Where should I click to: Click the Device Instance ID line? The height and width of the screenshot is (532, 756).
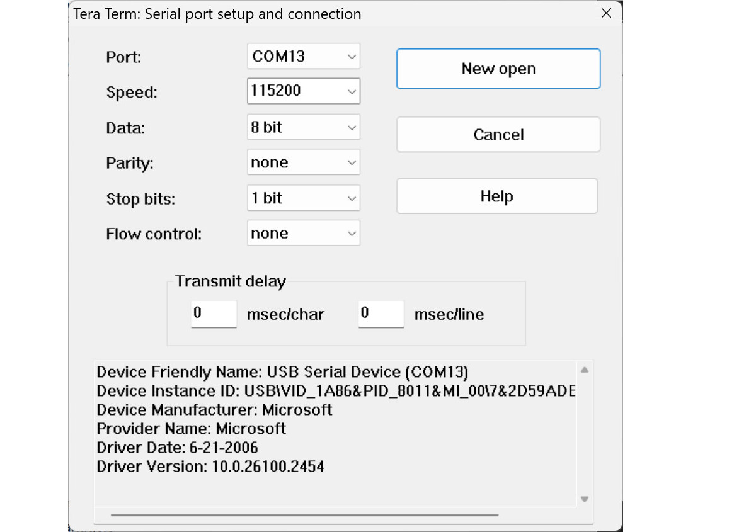point(335,391)
